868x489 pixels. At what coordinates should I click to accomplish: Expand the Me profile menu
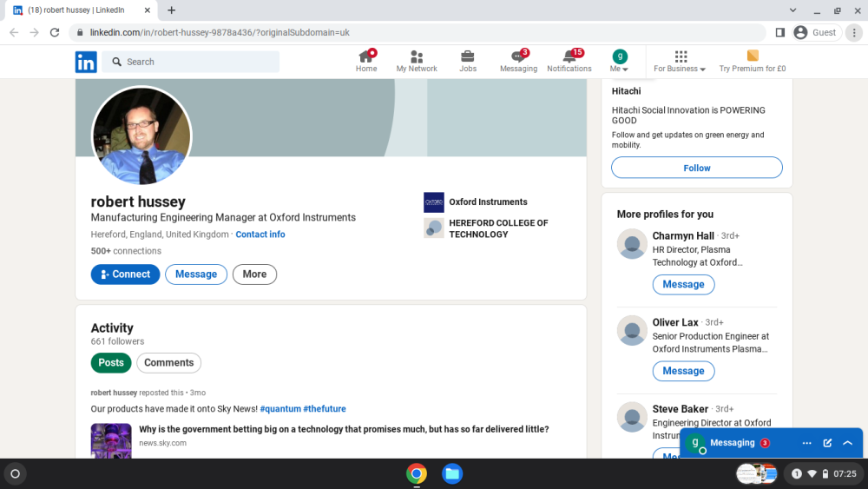click(620, 61)
